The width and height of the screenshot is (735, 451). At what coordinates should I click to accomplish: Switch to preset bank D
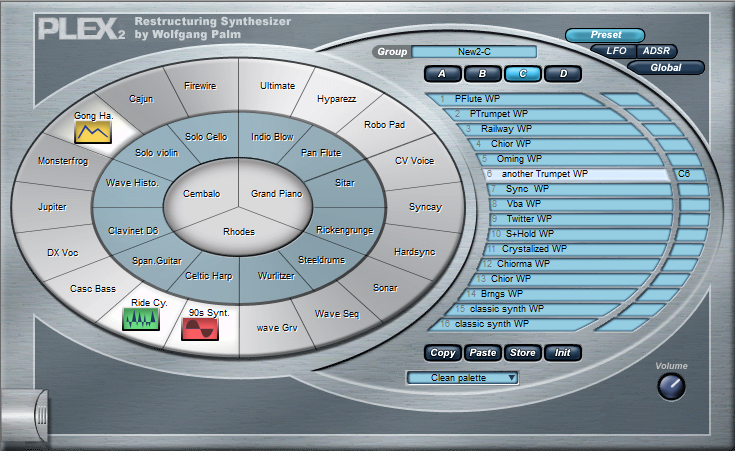563,74
